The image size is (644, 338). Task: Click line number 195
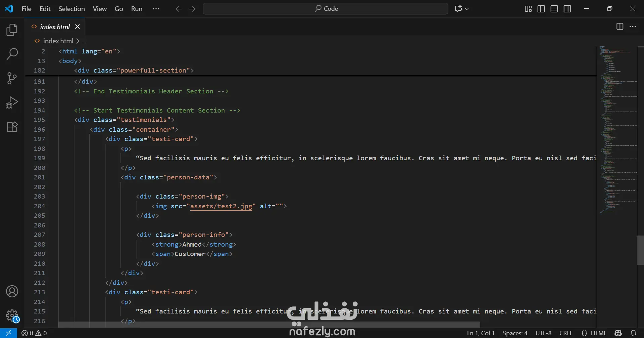(x=39, y=120)
